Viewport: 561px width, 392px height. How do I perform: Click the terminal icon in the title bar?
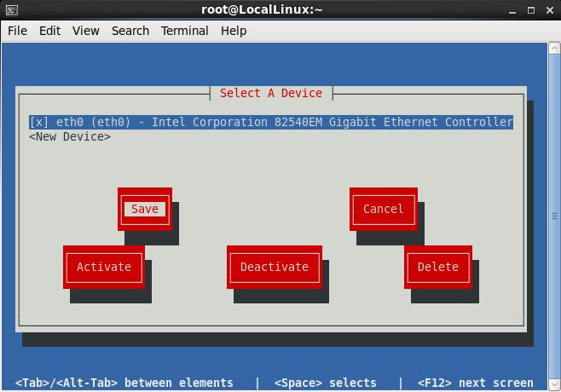pos(11,10)
